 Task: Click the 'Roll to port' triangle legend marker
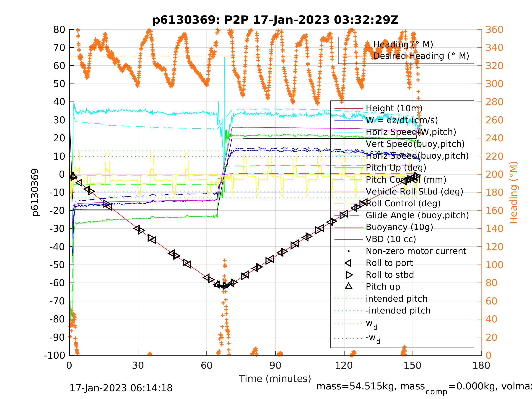click(348, 263)
